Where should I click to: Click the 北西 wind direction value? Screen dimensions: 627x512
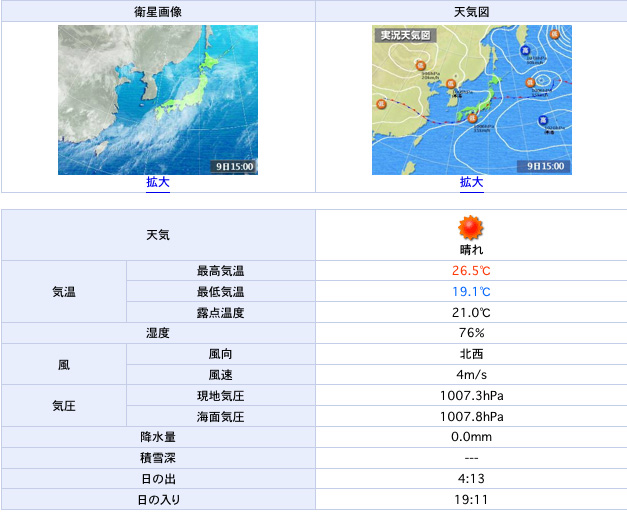(x=471, y=354)
